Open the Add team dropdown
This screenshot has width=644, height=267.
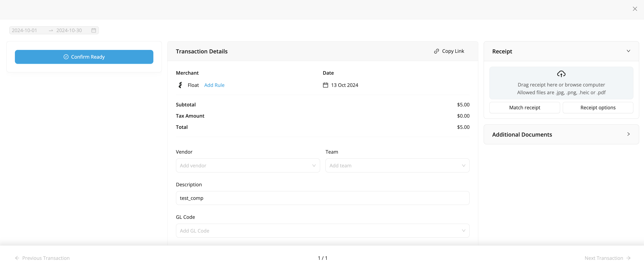pos(397,165)
